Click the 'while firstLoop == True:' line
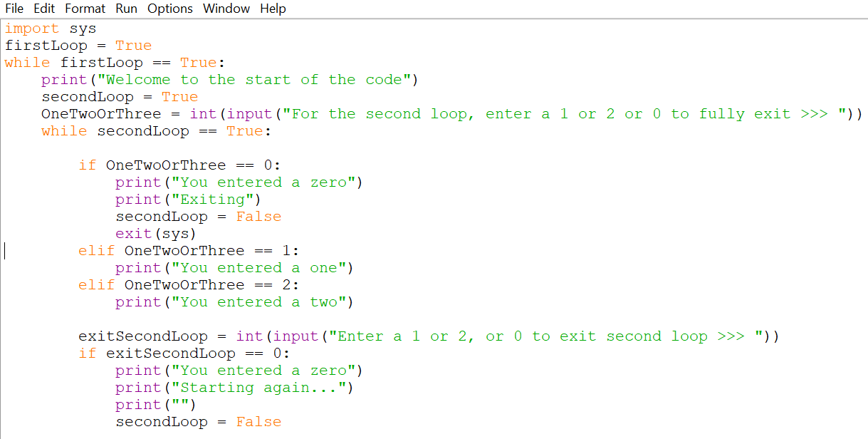Viewport: 868px width, 439px height. tap(115, 63)
